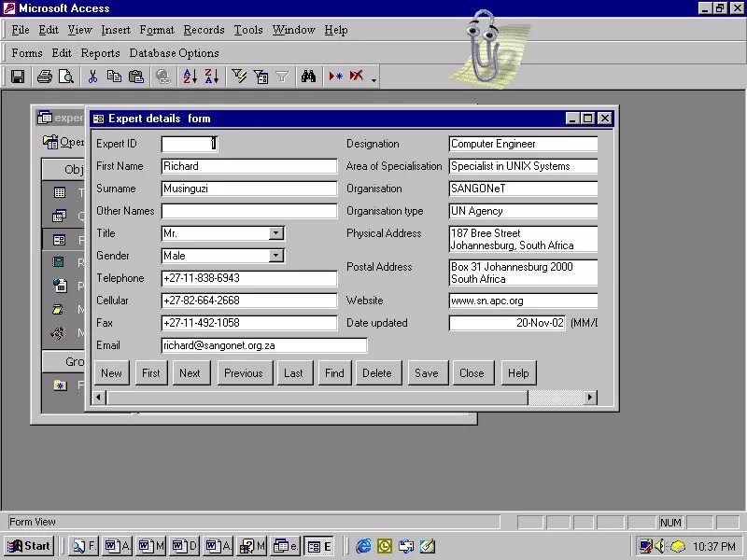This screenshot has width=747, height=560.
Task: Click the form's Delete button
Action: [x=377, y=372]
